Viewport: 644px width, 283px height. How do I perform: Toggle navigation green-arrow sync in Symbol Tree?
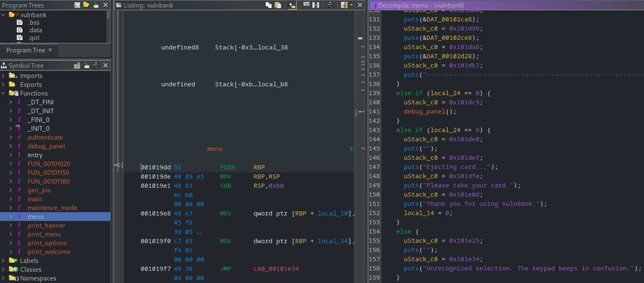point(86,65)
